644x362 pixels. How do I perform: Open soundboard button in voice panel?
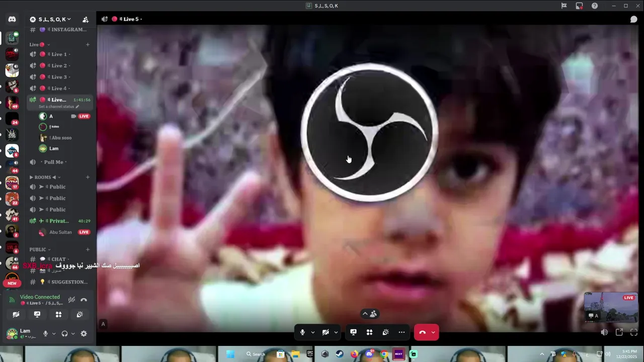click(79, 314)
